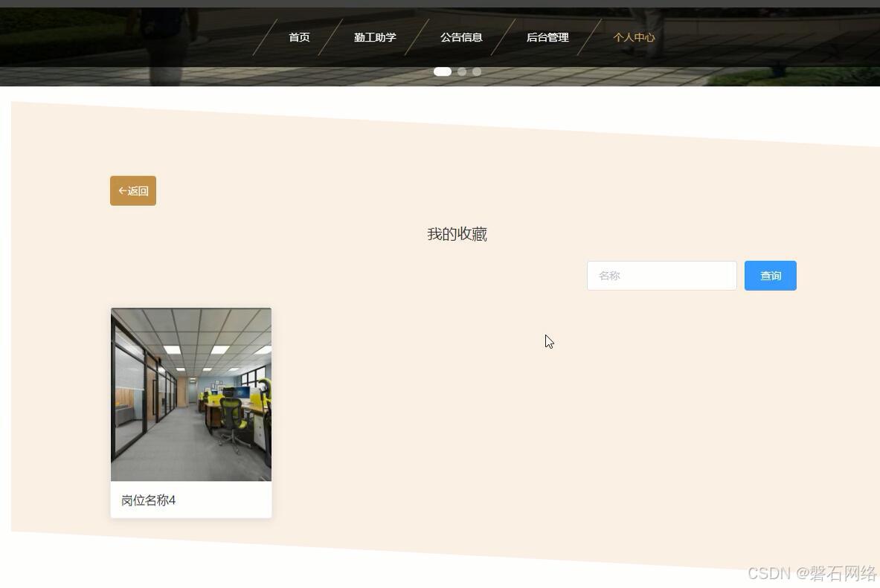Click the CSDN @磐石网络 watermark link
This screenshot has width=880, height=588.
coord(811,574)
